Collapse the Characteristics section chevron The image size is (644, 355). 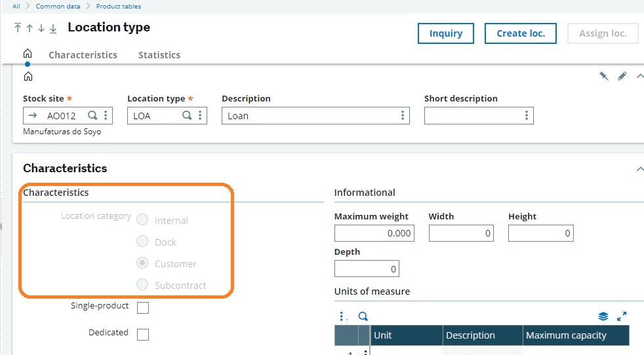[639, 169]
